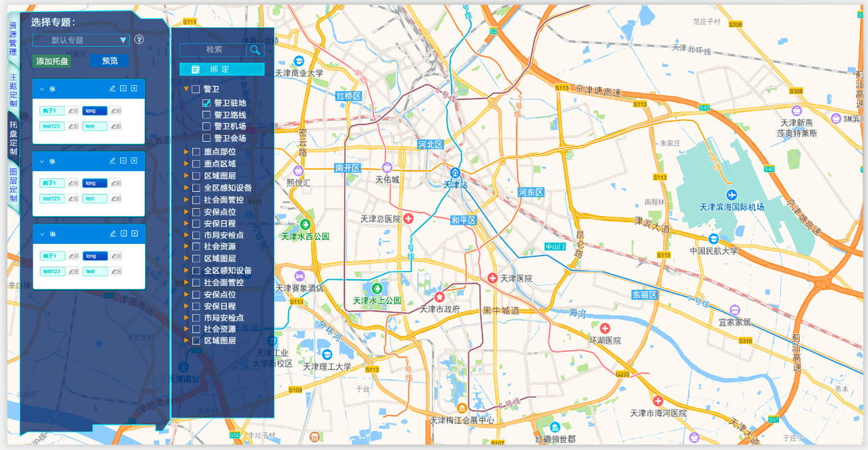
Task: Check the 重点区域 checkbox
Action: point(196,164)
